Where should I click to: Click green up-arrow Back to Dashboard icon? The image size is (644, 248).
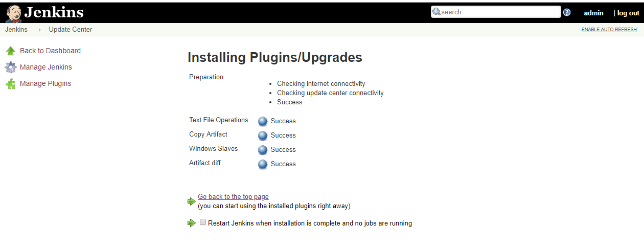coord(10,51)
